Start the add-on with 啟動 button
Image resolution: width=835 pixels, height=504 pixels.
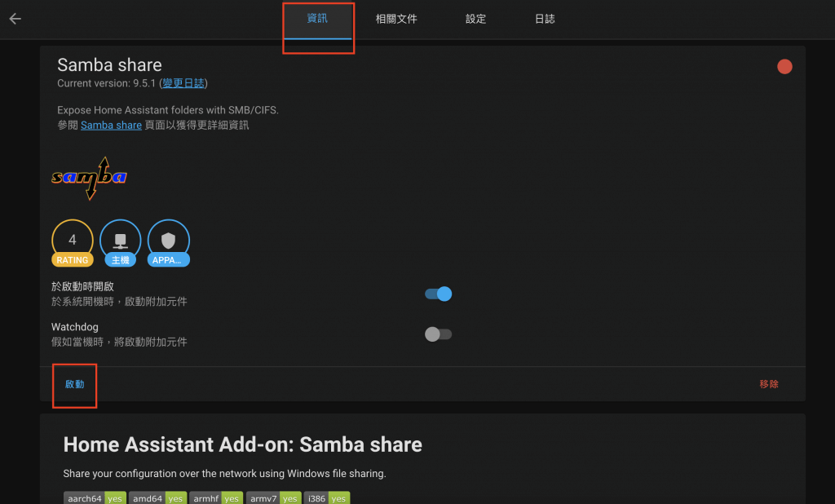coord(74,384)
